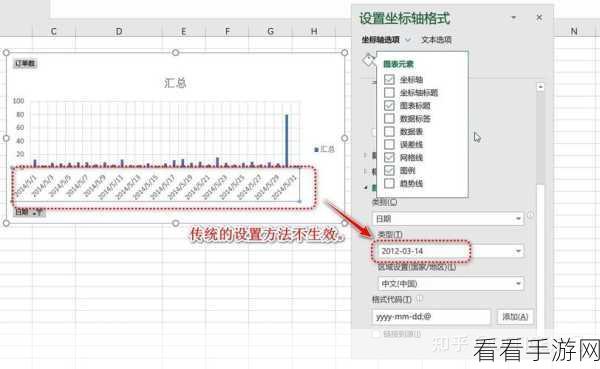This screenshot has height=369, width=600.
Task: Click the pane scrollbar up arrow
Action: 540,87
